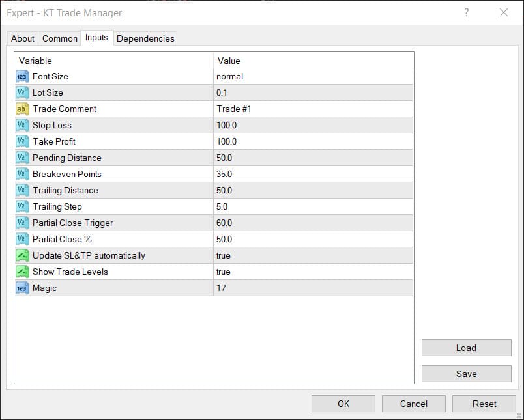Select the 'Magic' variable name

[44, 288]
